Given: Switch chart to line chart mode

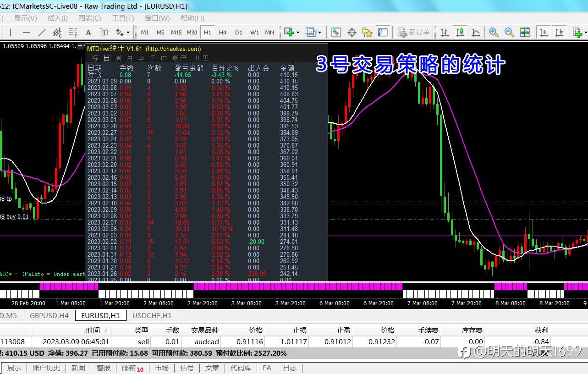Looking at the screenshot, I should 476,32.
